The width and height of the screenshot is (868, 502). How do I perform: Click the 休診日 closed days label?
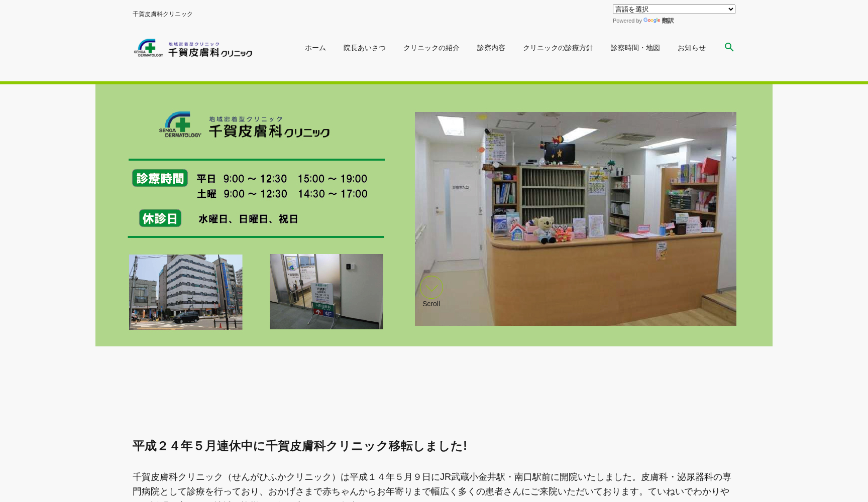click(160, 218)
